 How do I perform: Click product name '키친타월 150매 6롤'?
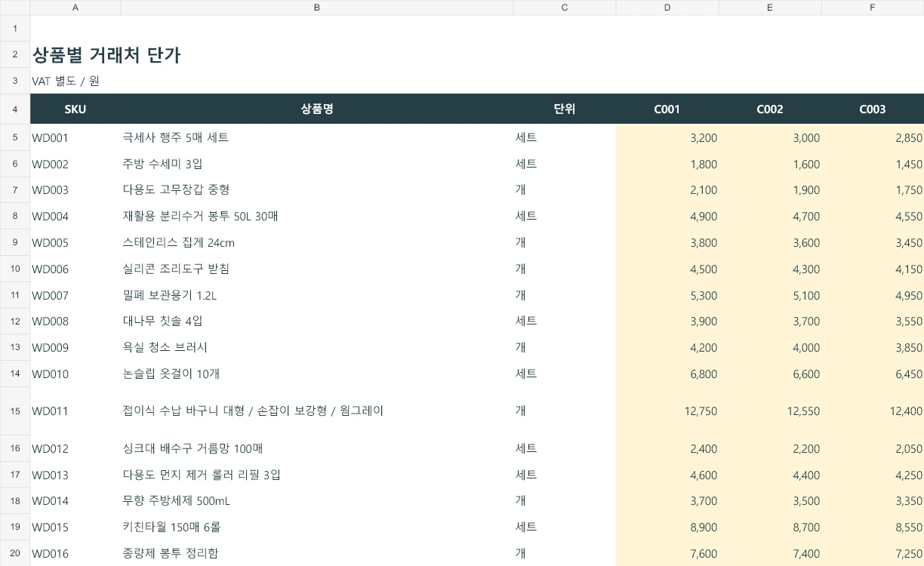click(171, 527)
